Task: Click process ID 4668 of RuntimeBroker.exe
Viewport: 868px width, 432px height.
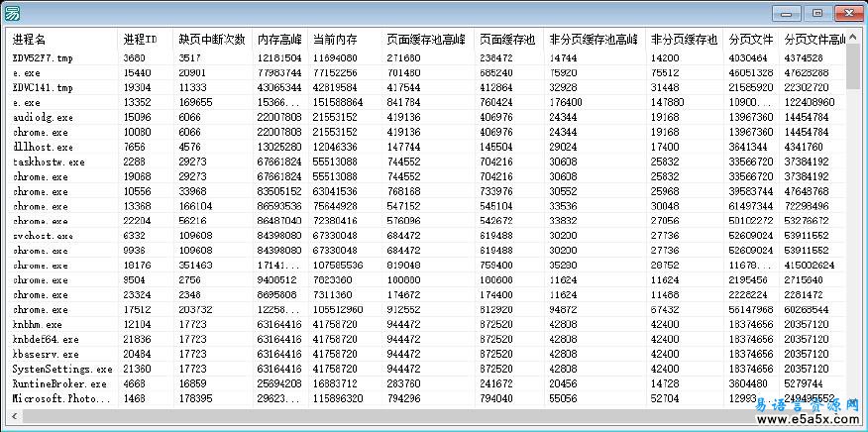Action: pyautogui.click(x=135, y=383)
